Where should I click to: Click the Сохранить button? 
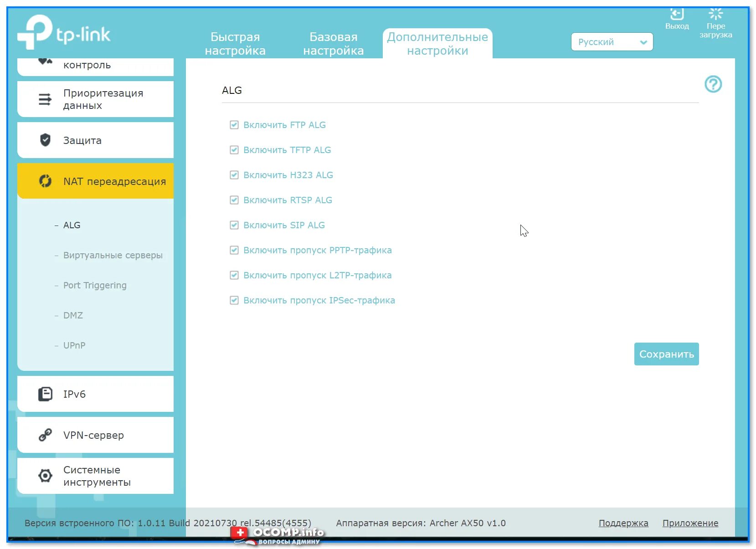[666, 354]
